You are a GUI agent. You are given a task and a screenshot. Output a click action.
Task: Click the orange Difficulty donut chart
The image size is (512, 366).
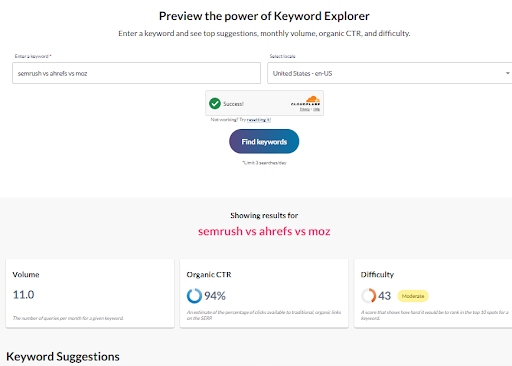369,296
